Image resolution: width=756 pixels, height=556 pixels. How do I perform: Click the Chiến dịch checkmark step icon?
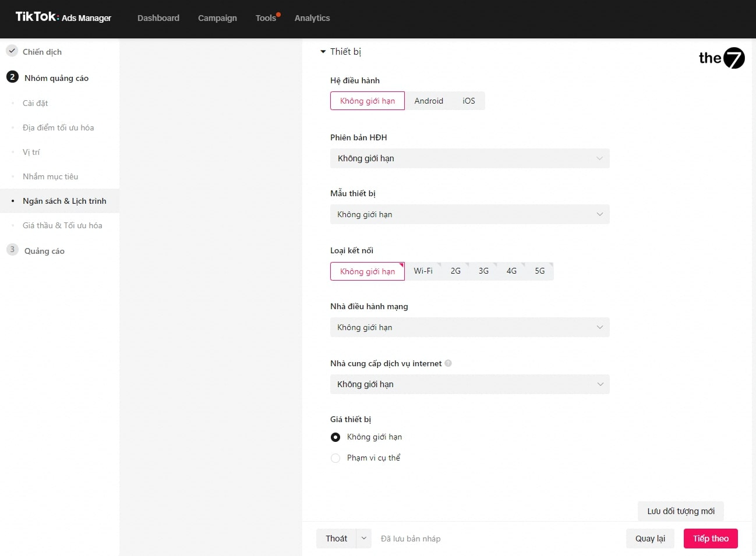pos(12,51)
